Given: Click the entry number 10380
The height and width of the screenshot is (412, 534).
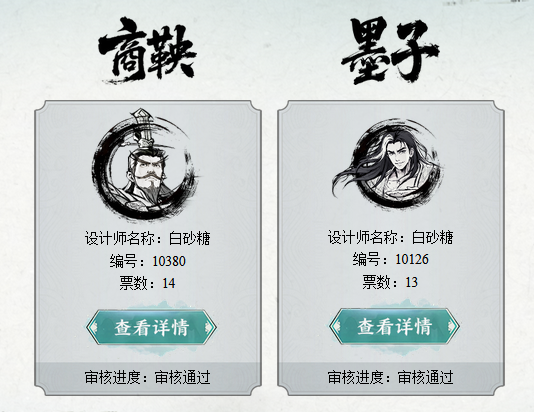Looking at the screenshot, I should (x=169, y=261).
